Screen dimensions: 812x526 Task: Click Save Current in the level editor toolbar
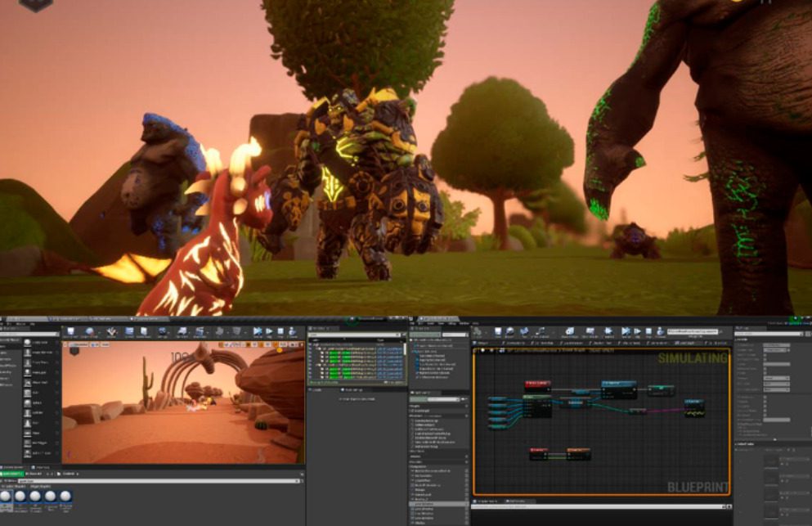click(72, 332)
